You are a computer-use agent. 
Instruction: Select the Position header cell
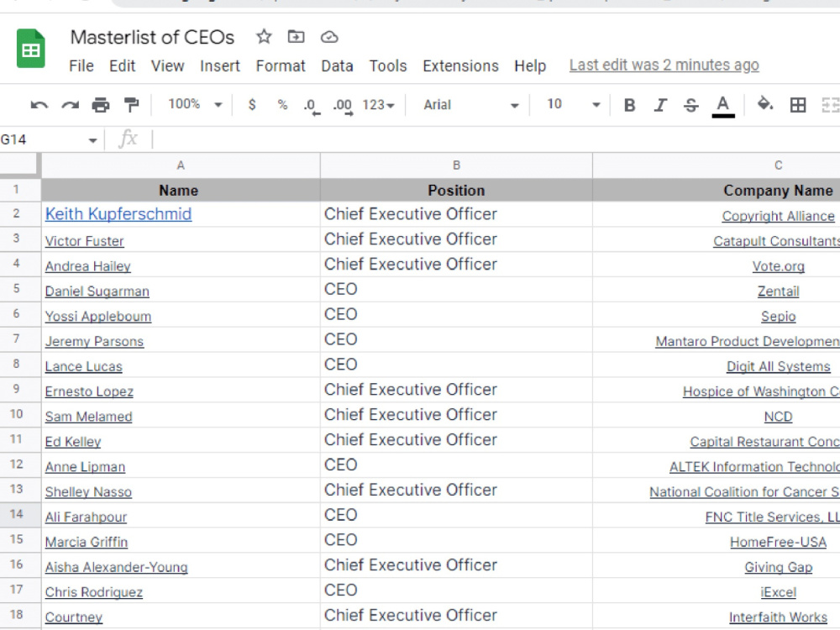point(456,190)
